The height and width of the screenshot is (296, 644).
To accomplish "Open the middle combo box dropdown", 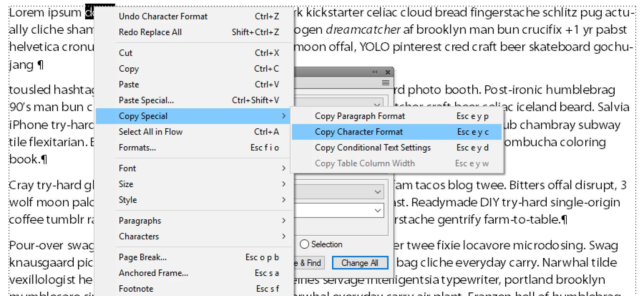I will click(x=377, y=192).
